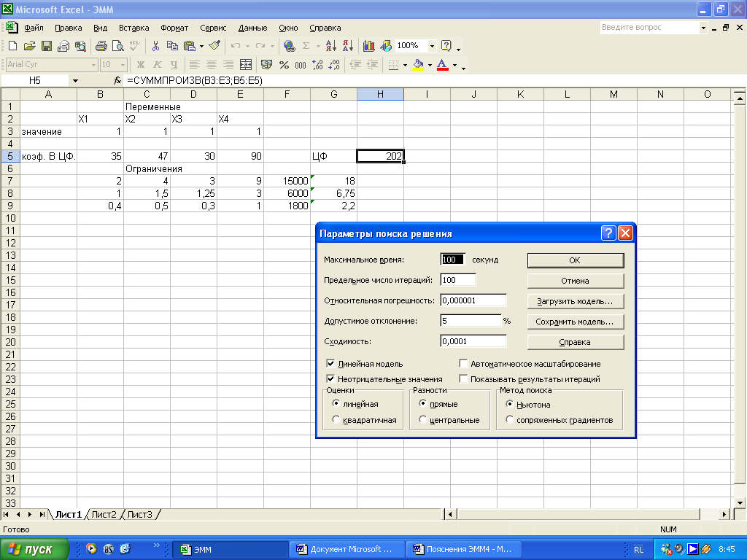Click the Merge and Center icon
Viewport: 747px width, 560px height.
246,65
